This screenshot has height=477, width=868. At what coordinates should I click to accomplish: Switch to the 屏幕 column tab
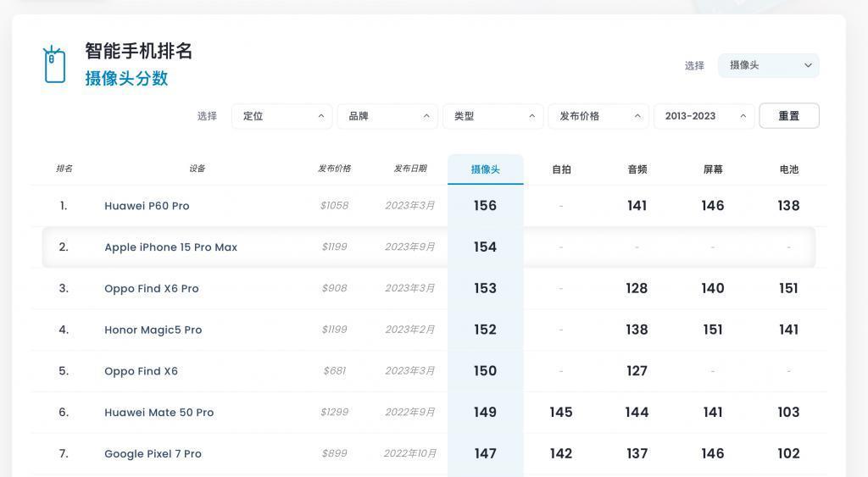pos(713,169)
